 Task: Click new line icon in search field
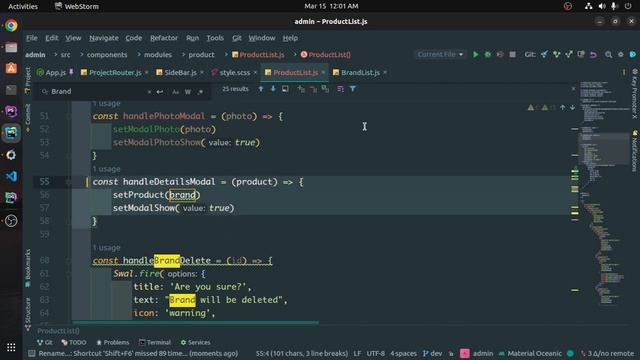(160, 92)
